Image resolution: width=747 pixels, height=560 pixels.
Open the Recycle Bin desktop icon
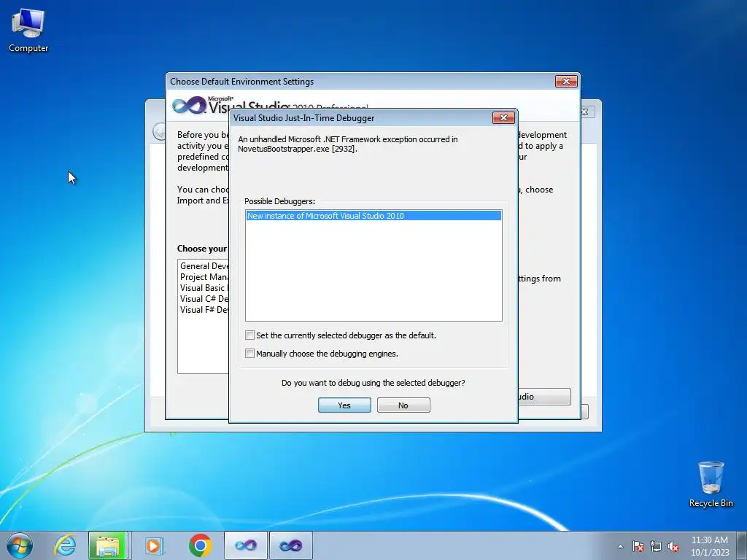[711, 484]
